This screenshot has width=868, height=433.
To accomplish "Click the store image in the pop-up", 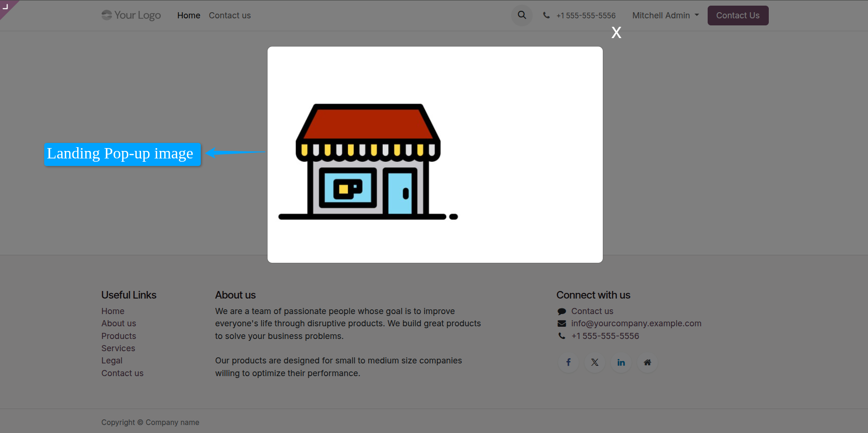I will [368, 162].
